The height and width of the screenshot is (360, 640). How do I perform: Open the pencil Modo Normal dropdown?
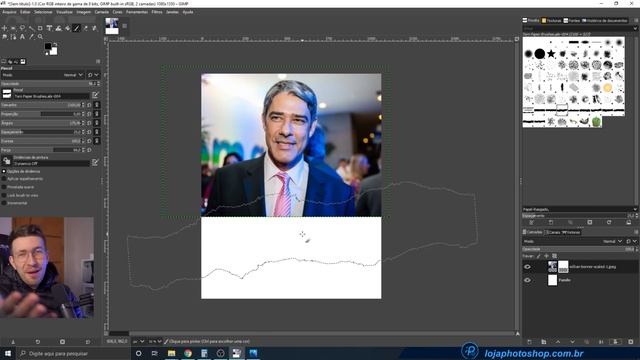click(x=43, y=75)
